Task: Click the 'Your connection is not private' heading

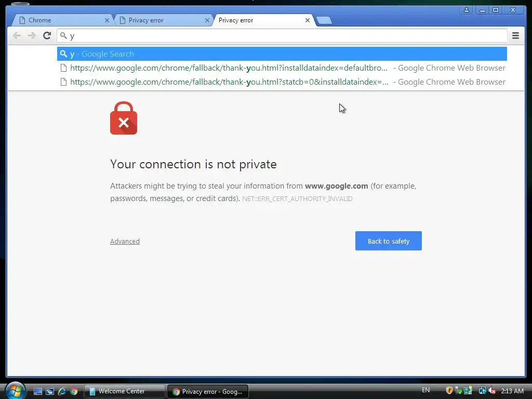Action: [x=193, y=164]
